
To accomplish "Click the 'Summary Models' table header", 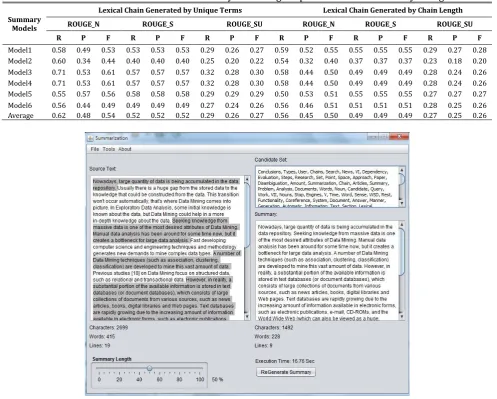I will coord(24,24).
